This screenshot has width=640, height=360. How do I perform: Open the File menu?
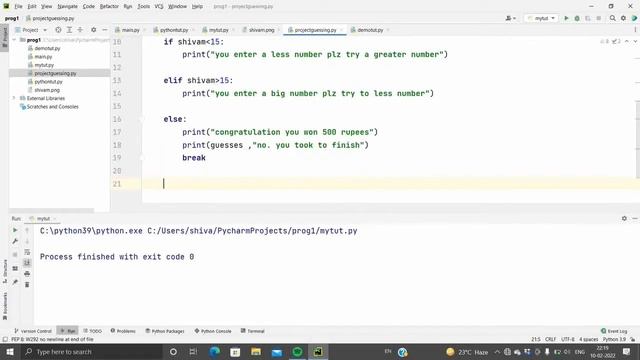pyautogui.click(x=18, y=7)
